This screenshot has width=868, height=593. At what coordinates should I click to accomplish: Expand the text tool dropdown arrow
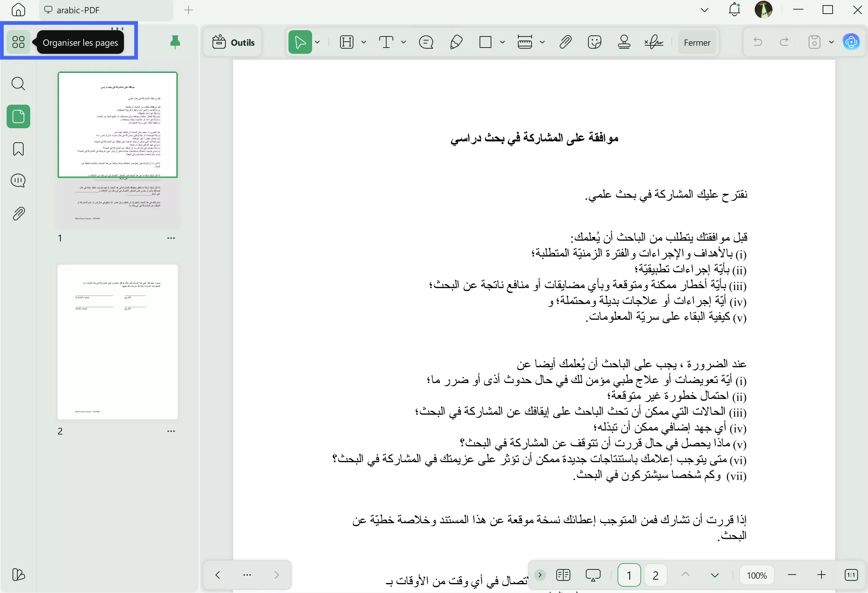[x=403, y=42]
